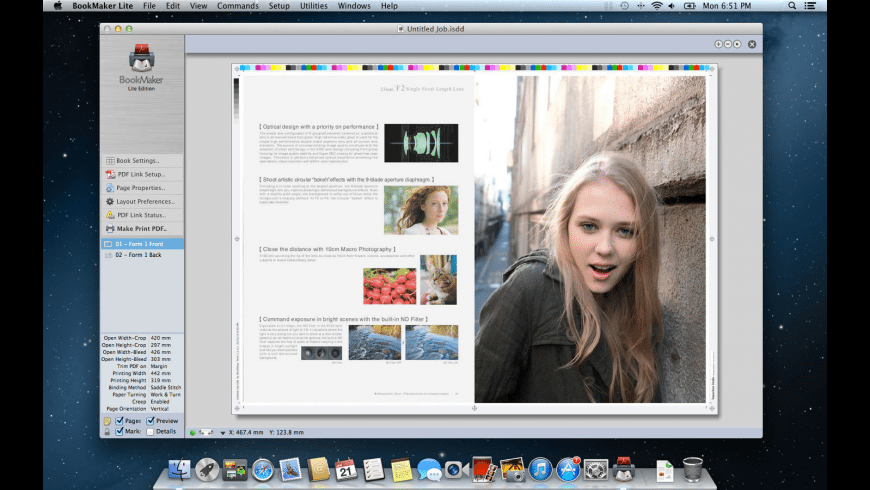Open Notification Center list icon
The width and height of the screenshot is (870, 490).
(810, 6)
